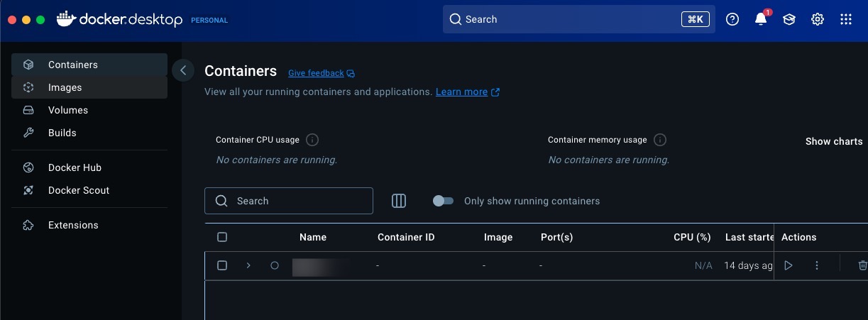Click Container CPU usage info icon
The width and height of the screenshot is (868, 320).
click(x=312, y=140)
